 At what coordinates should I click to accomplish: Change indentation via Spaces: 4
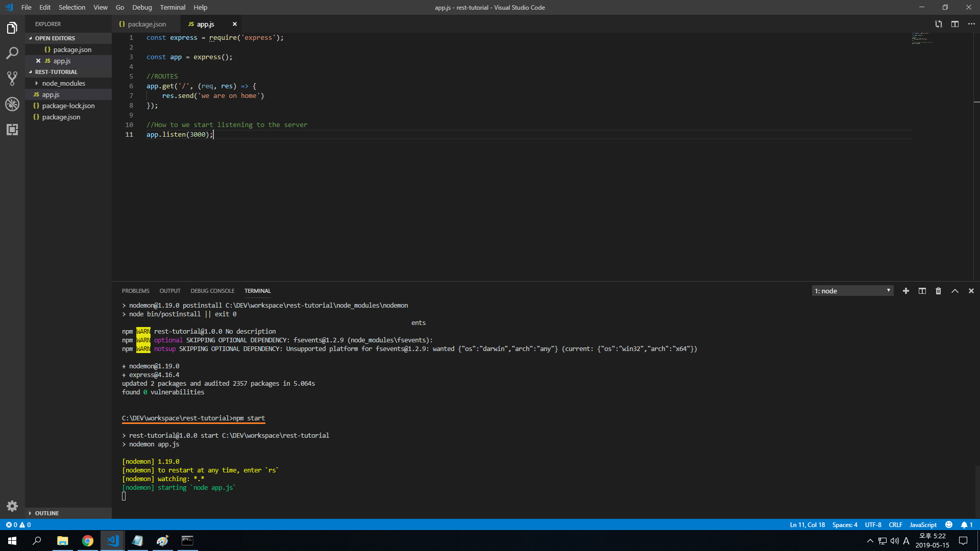[x=845, y=524]
